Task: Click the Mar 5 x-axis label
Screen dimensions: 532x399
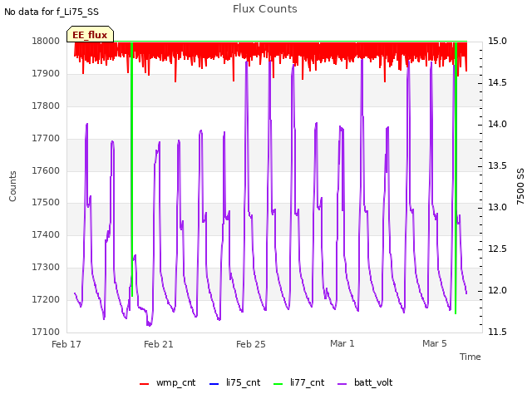Action: coord(435,343)
